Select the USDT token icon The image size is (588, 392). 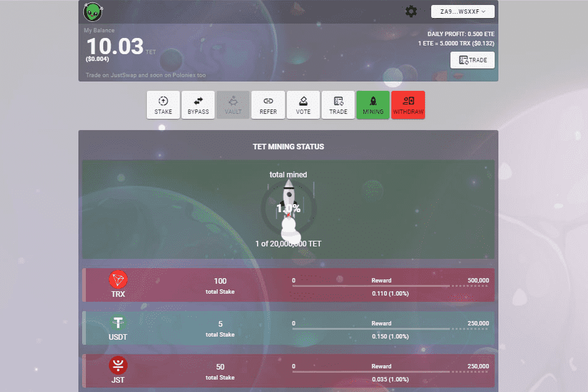118,322
